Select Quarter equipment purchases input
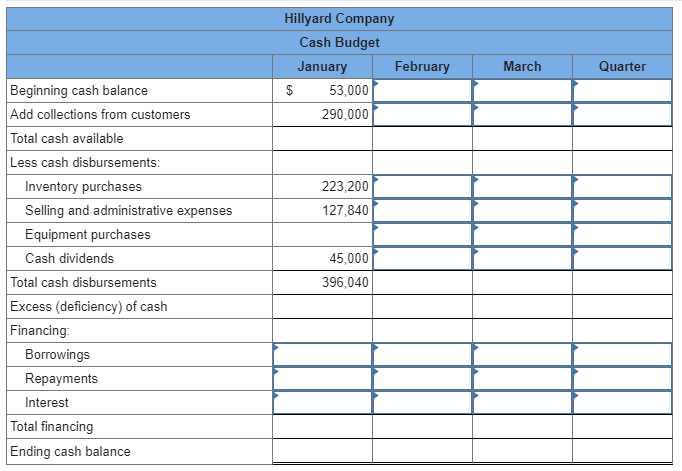Screen dimensions: 682x471 pos(622,234)
